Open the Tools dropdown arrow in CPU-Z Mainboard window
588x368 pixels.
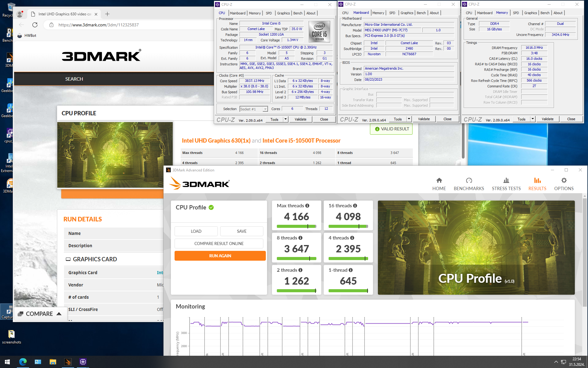(x=409, y=119)
